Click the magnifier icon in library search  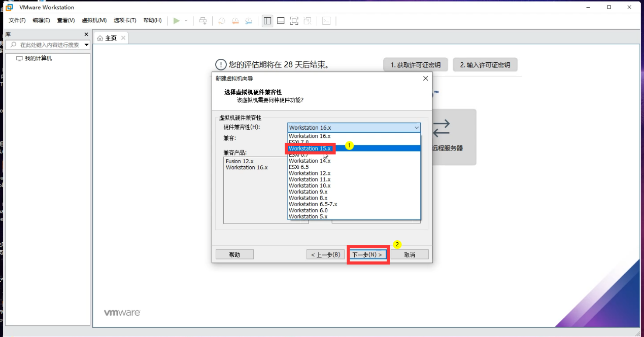(x=14, y=45)
